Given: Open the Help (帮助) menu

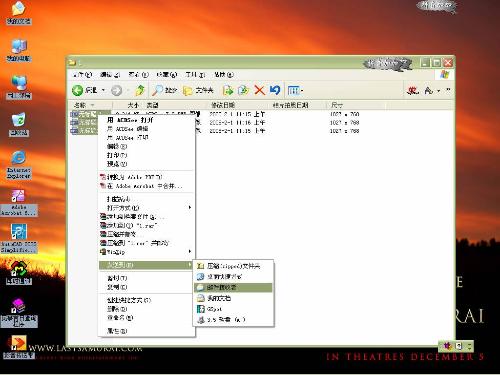Looking at the screenshot, I should pos(224,74).
